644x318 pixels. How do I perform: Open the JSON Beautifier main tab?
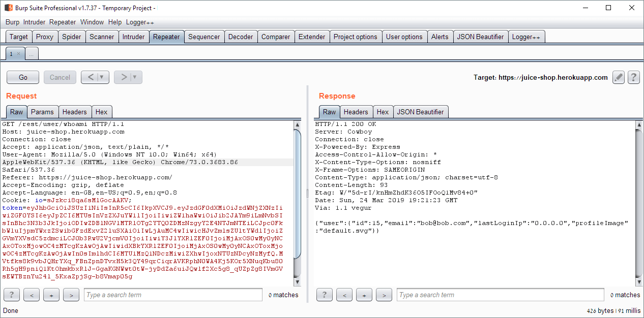[480, 37]
